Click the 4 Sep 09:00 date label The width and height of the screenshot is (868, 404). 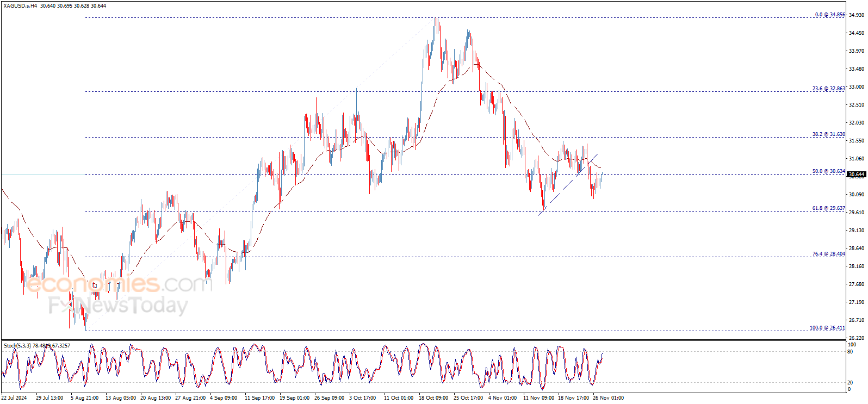tap(224, 398)
